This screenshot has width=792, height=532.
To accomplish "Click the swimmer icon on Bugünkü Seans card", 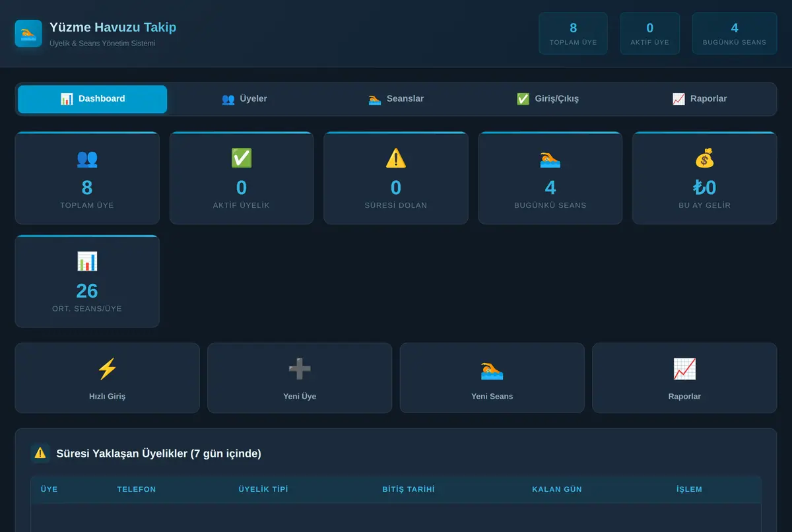I will pos(550,158).
